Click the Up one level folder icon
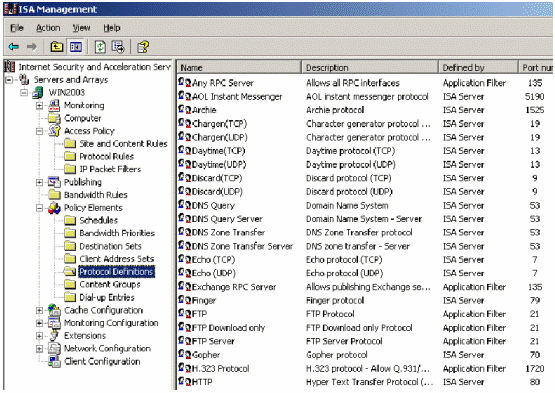 point(57,46)
